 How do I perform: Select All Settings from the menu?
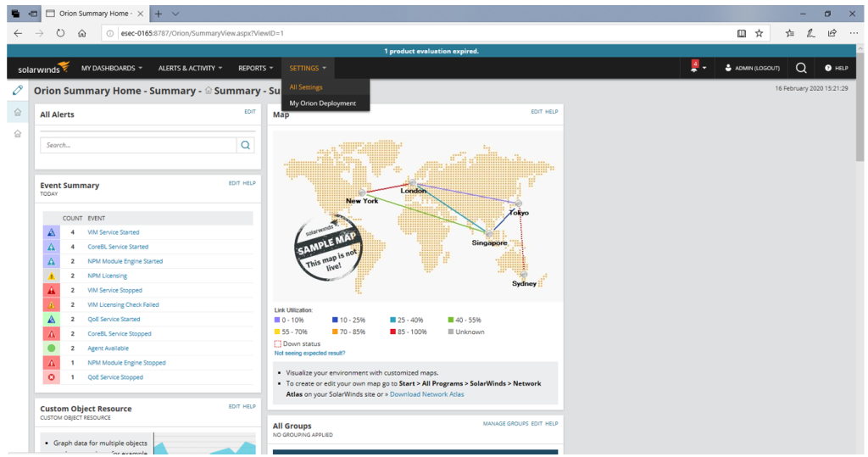(x=306, y=87)
